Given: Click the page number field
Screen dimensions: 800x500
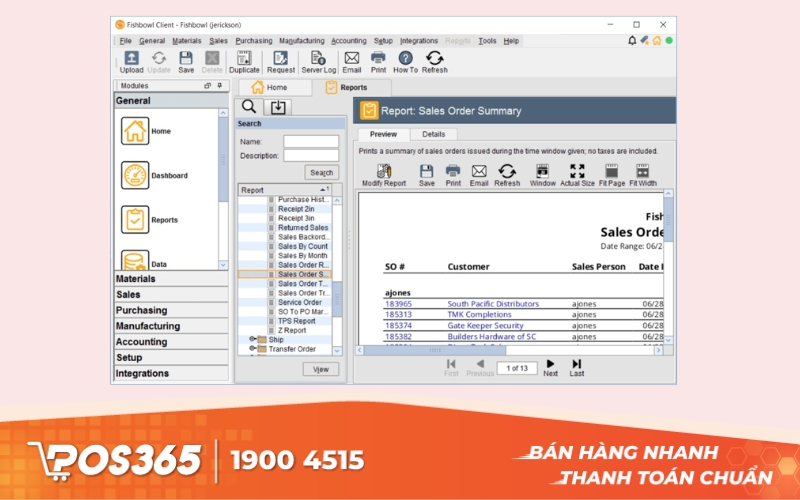Looking at the screenshot, I should pos(517,368).
